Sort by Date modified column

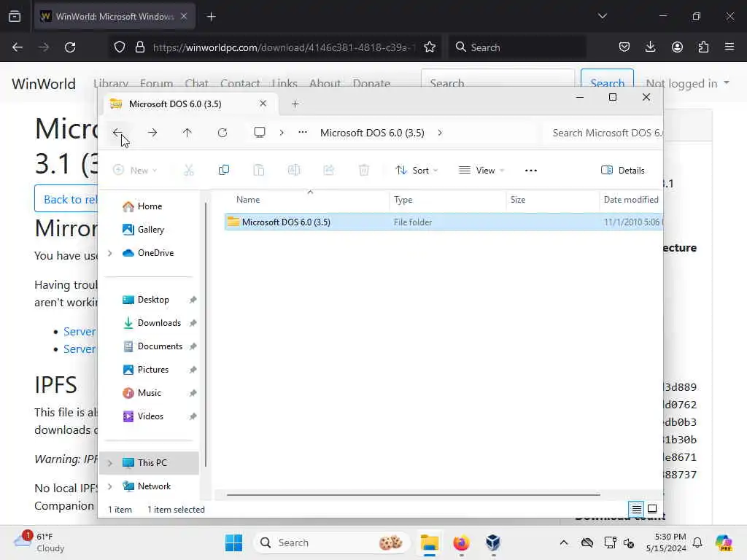[631, 200]
